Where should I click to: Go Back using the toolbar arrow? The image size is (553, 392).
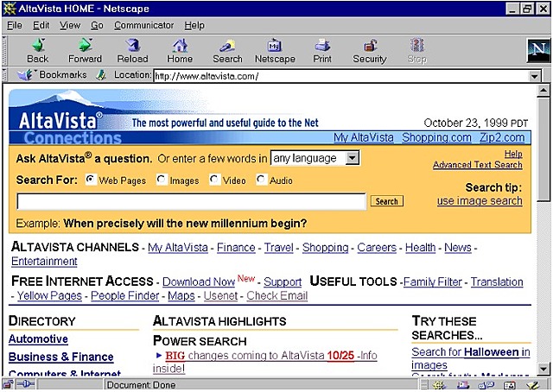(x=38, y=51)
